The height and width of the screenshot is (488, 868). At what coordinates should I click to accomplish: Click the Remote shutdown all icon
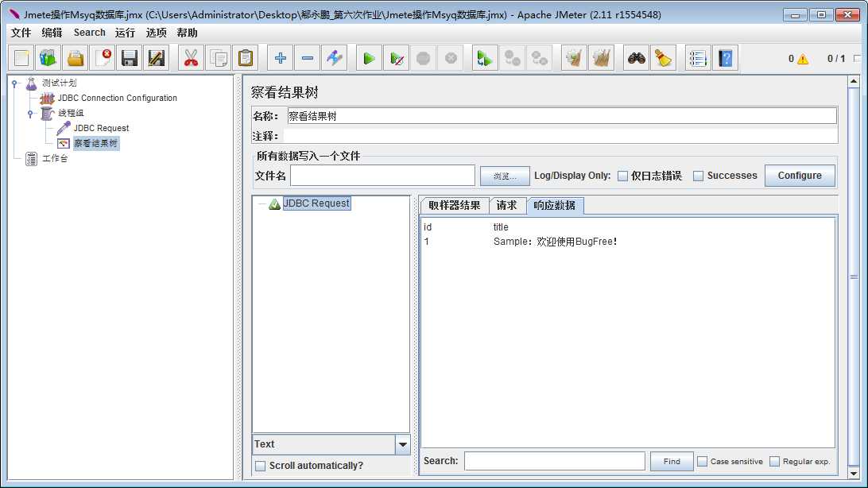tap(539, 58)
